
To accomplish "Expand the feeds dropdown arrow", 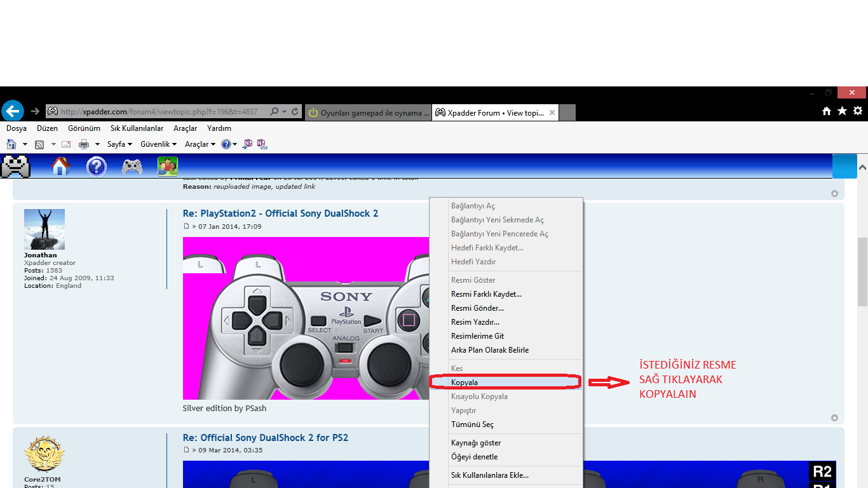I will point(53,144).
